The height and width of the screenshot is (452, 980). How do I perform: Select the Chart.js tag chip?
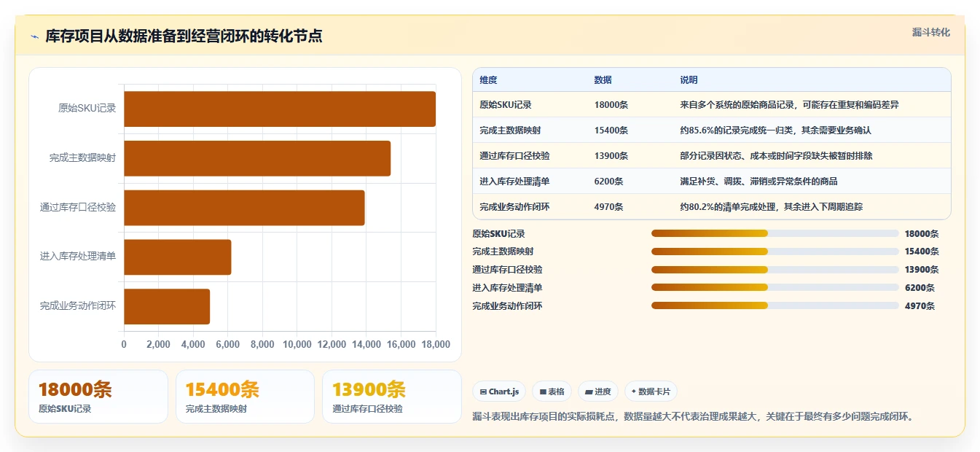(499, 391)
